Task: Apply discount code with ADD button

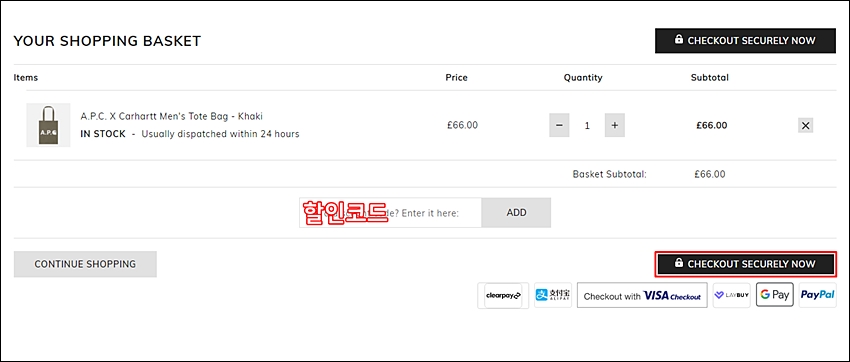Action: click(516, 213)
